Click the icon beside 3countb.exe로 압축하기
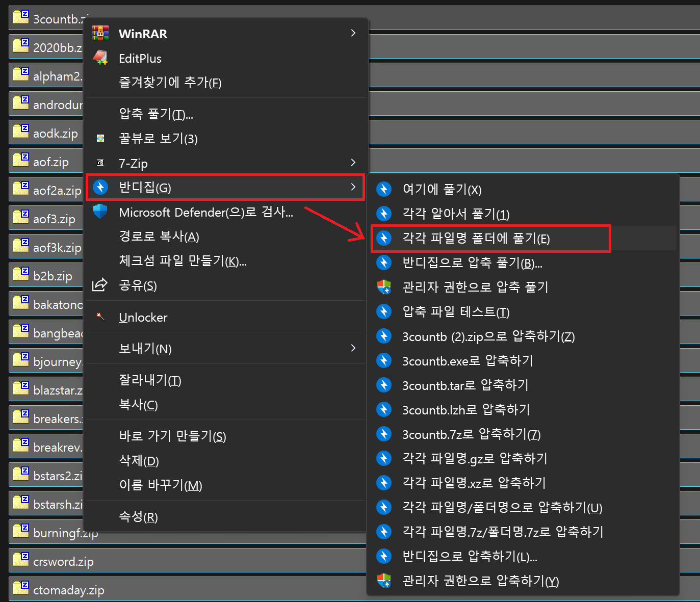The width and height of the screenshot is (700, 602). tap(384, 360)
